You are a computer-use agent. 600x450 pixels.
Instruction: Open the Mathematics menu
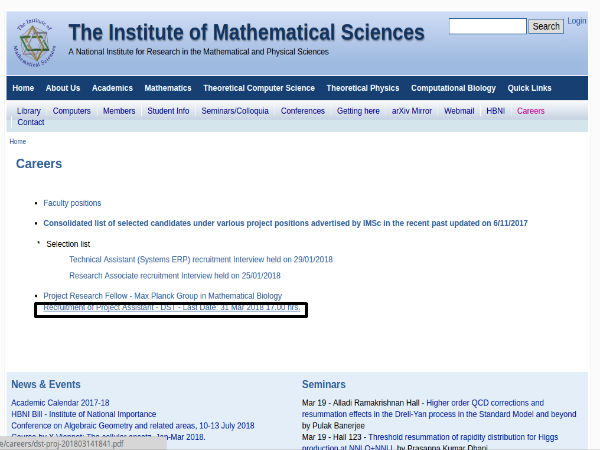click(168, 88)
